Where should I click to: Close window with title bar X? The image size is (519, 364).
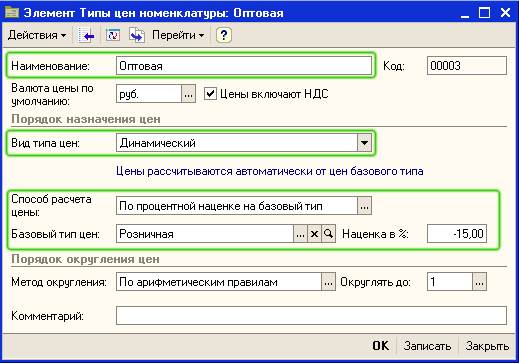click(505, 13)
